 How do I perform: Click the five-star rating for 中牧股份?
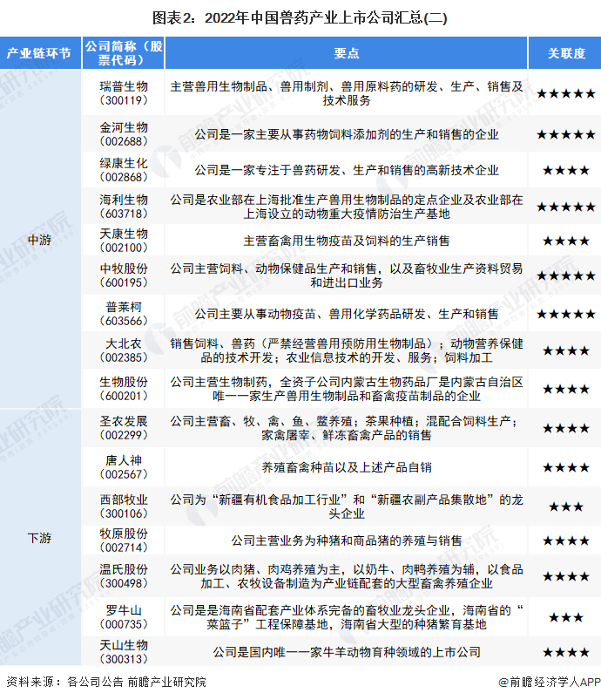coord(566,275)
